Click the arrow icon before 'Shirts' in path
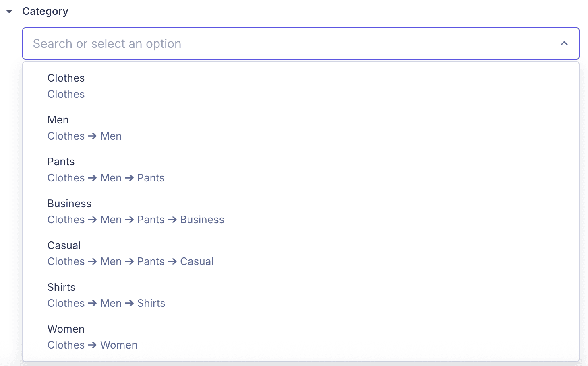The image size is (588, 366). 129,303
